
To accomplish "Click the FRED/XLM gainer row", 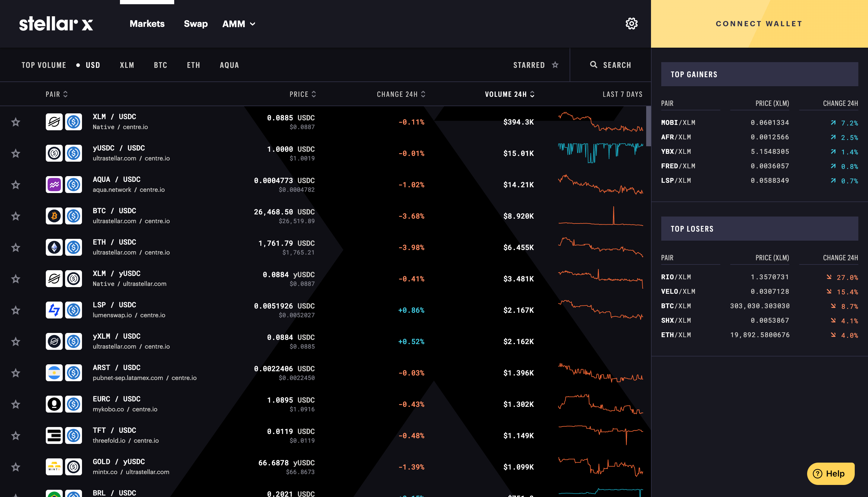I will point(759,166).
